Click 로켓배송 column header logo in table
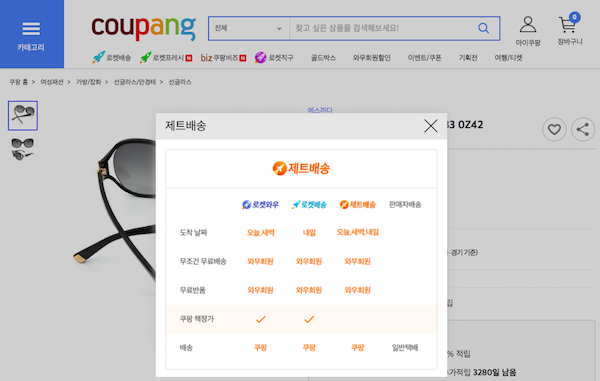 point(309,205)
